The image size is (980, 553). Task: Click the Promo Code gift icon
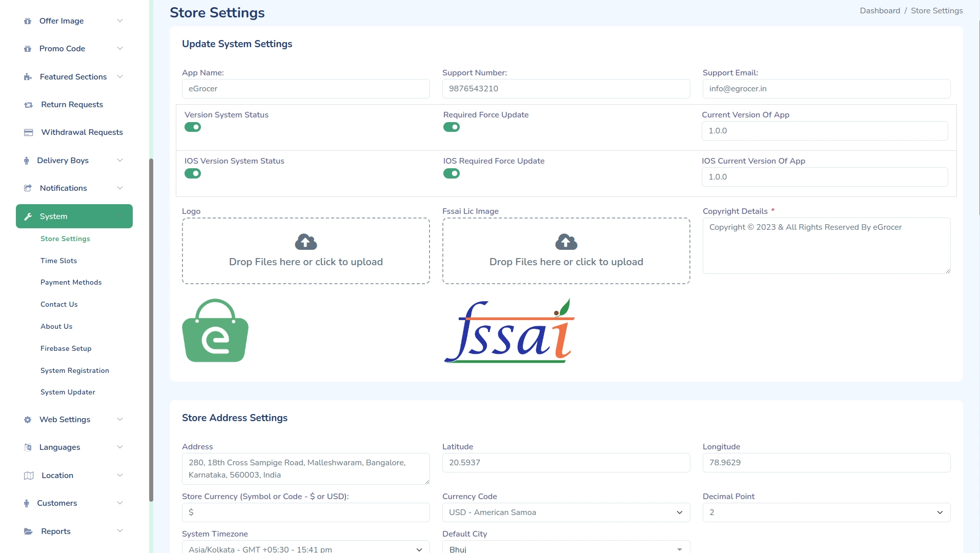coord(28,49)
